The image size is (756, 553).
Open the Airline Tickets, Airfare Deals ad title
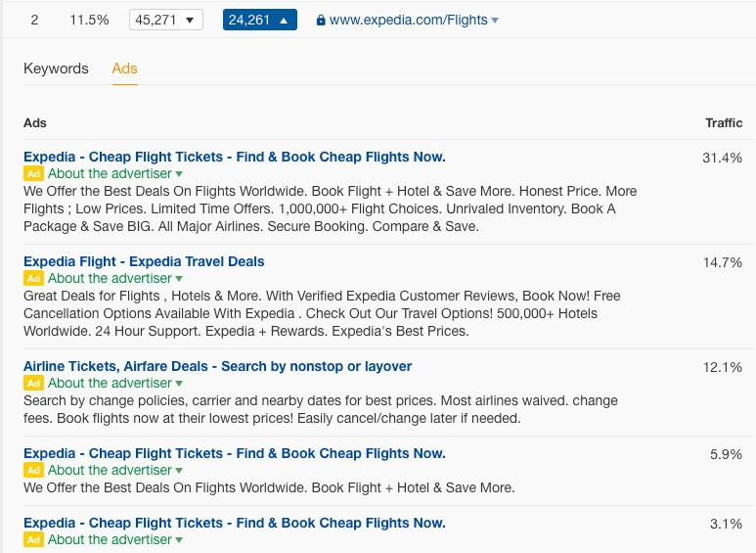[217, 366]
